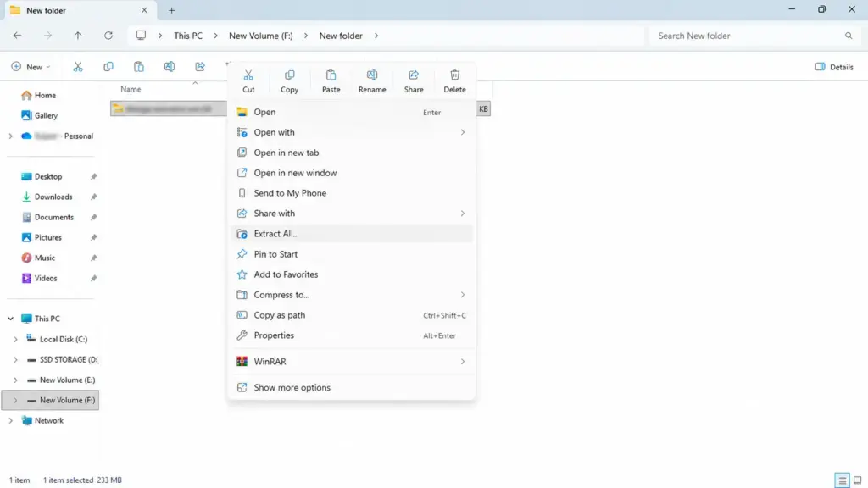Unpin Desktop using its pin icon

click(x=93, y=176)
